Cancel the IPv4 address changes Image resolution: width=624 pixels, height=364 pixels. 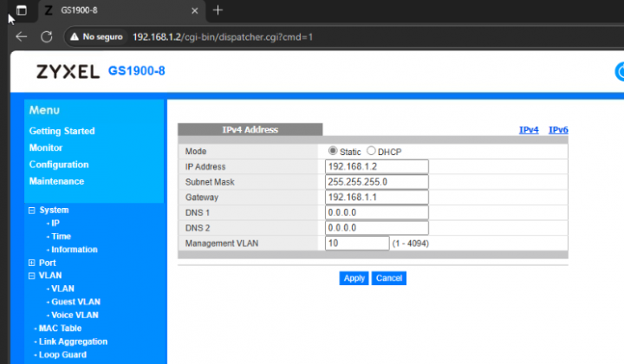[389, 278]
